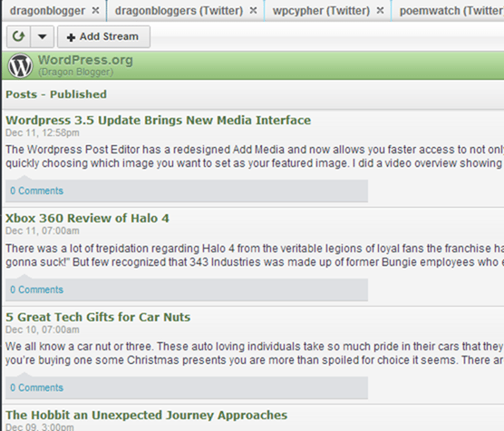The image size is (504, 431).
Task: Click the Wordpress Post Editor excerpt text
Action: (x=255, y=156)
